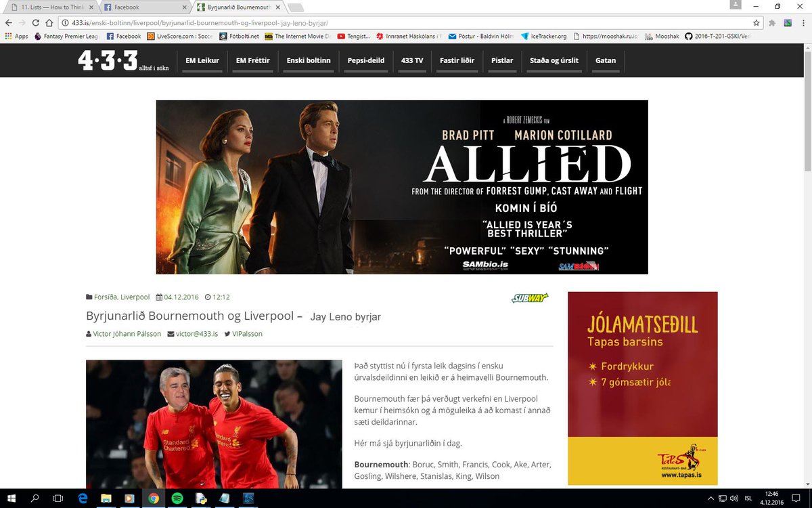This screenshot has width=812, height=508.
Task: Launch Microsoft Edge from the taskbar
Action: (83, 499)
